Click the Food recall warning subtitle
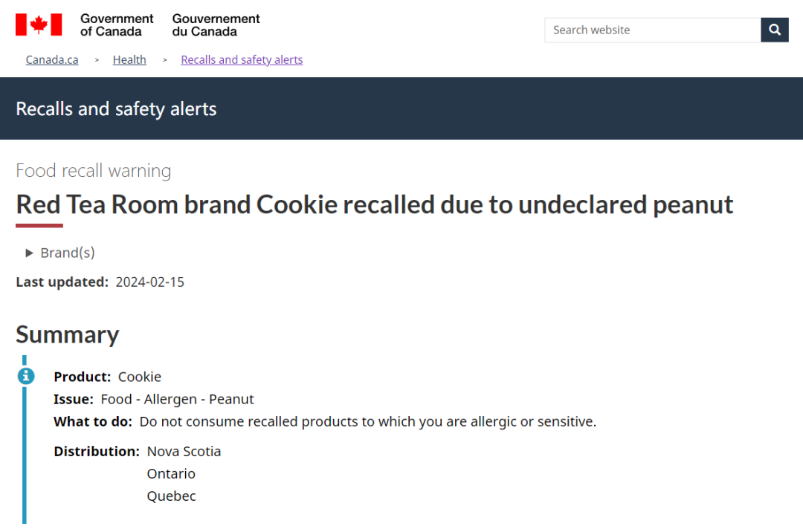 pyautogui.click(x=94, y=170)
